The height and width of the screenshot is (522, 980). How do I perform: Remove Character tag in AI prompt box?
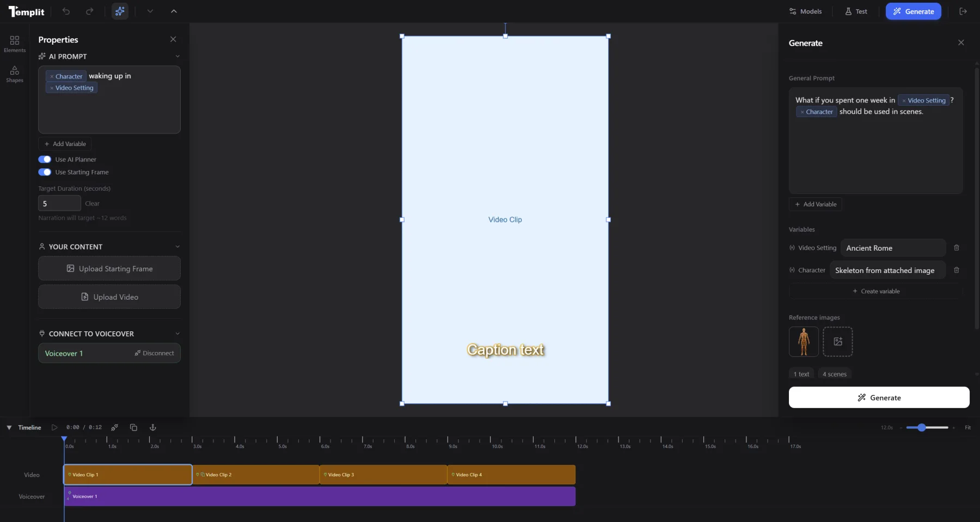coord(52,77)
